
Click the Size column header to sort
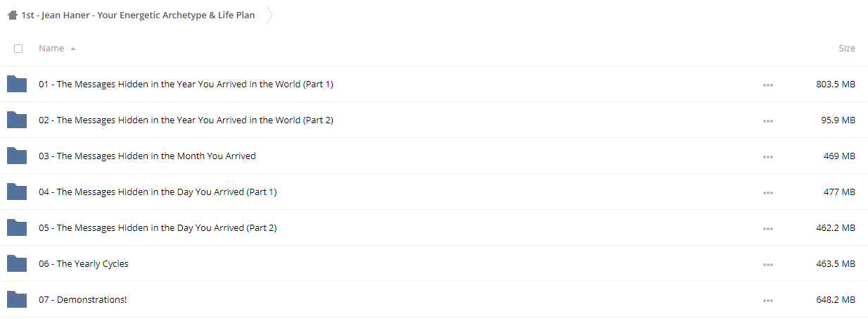(x=847, y=49)
